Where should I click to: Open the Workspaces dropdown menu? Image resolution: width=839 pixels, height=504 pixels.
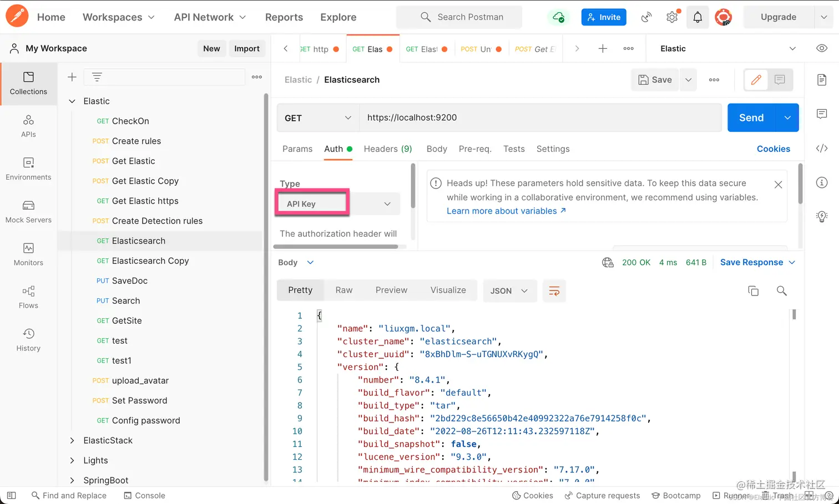point(119,17)
